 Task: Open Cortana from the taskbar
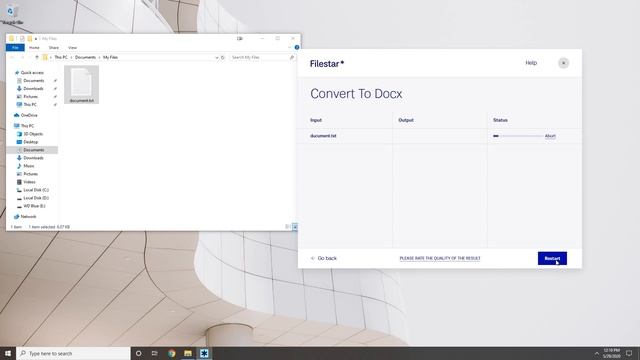point(138,353)
